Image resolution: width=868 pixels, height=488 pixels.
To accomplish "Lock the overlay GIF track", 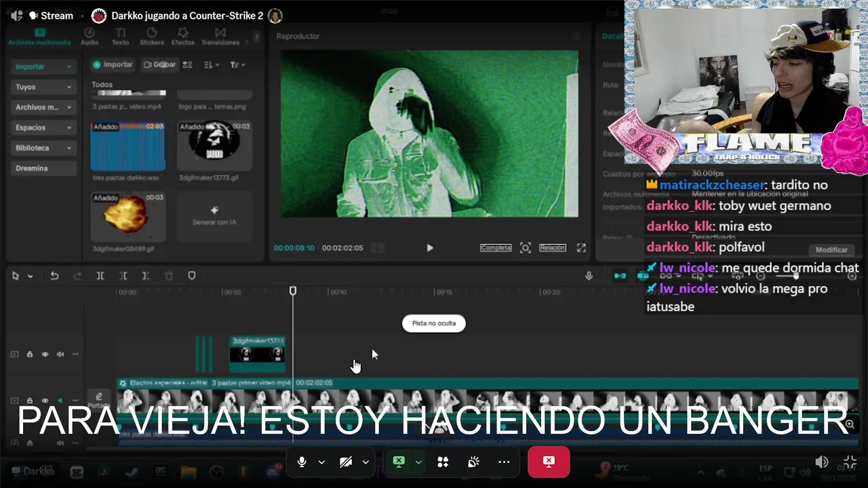I will tap(30, 354).
